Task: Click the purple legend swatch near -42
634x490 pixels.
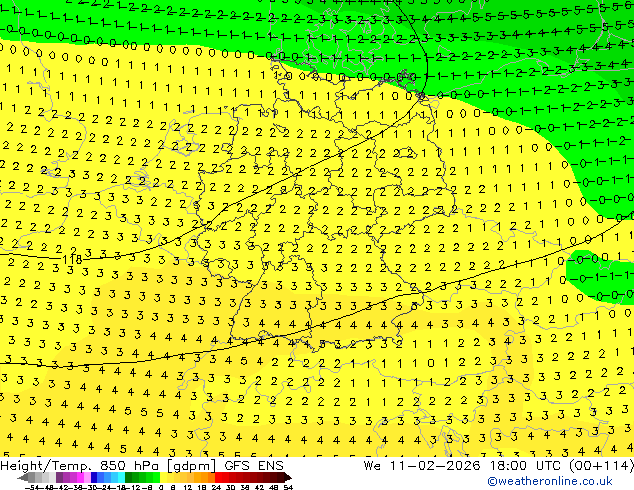Action: 59,477
